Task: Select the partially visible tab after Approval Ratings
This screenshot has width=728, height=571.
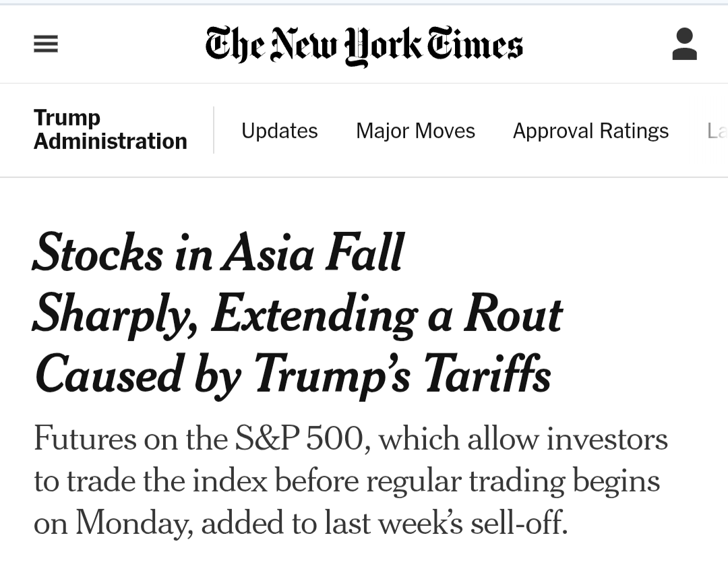Action: [x=717, y=131]
